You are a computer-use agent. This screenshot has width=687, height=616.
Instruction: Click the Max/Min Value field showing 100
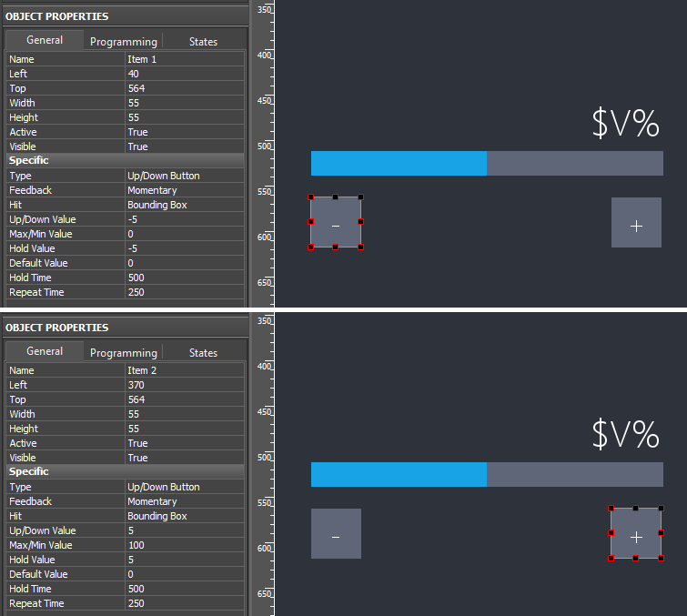coord(185,545)
